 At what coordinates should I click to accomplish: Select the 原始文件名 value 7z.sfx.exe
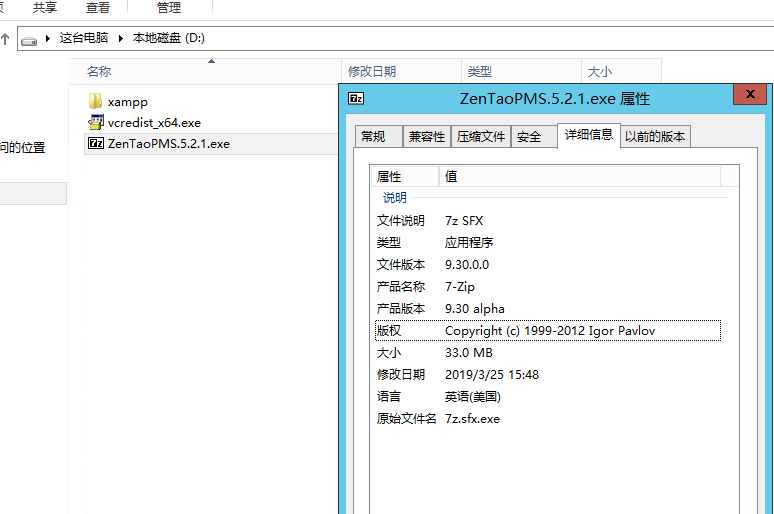tap(472, 419)
